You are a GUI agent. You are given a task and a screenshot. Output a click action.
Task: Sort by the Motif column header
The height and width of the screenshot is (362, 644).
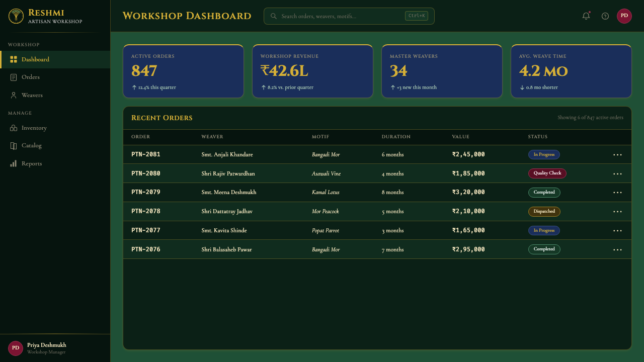tap(320, 137)
